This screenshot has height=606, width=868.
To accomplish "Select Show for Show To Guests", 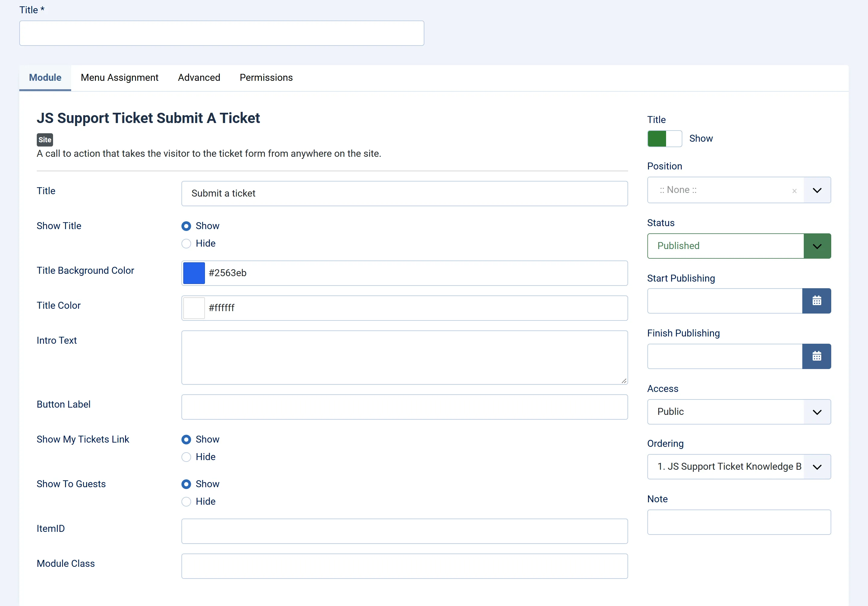I will point(186,484).
